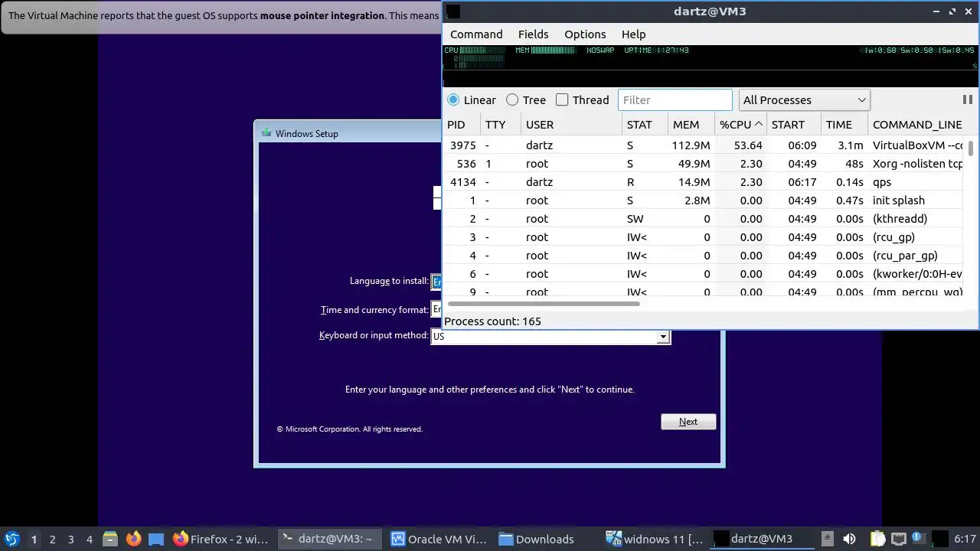Open the volume control in system tray
Screen dimensions: 980x551
pos(849,539)
